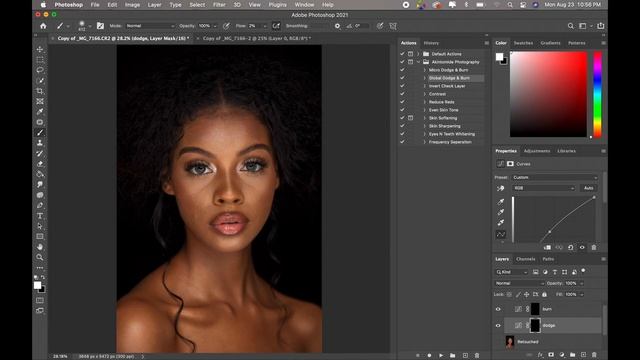
Task: Select the Brush tool in the toolbox
Action: coord(40,133)
